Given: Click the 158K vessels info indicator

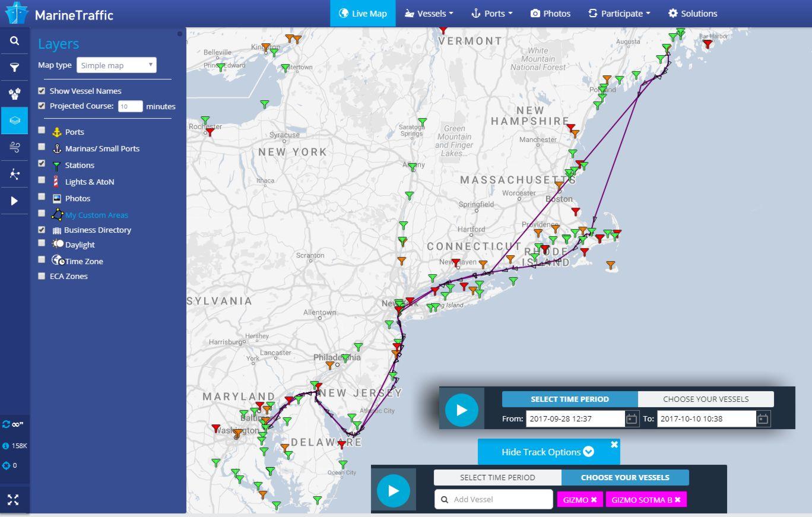Looking at the screenshot, I should [15, 446].
